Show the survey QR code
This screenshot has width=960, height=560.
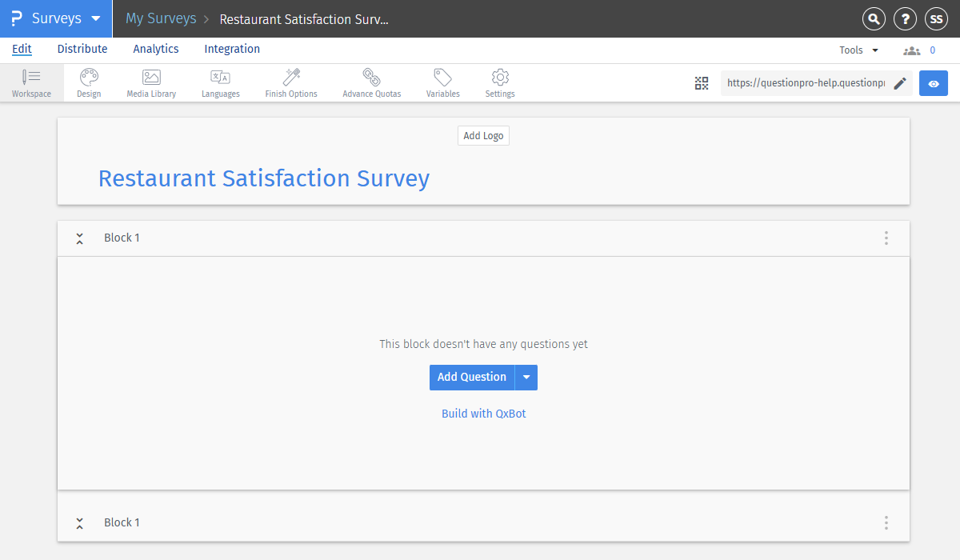[702, 82]
